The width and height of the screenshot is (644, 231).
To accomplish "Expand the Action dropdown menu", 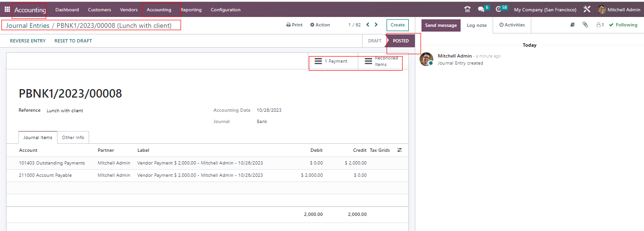I will coord(320,25).
